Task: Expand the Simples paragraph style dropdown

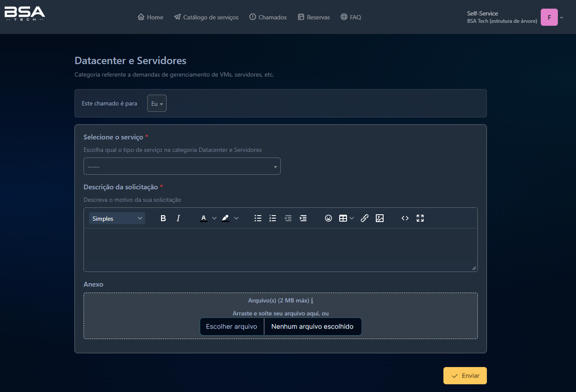Action: point(117,219)
